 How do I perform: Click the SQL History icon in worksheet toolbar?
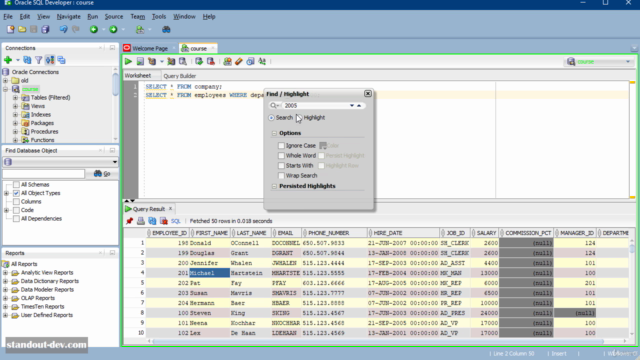pos(251,62)
